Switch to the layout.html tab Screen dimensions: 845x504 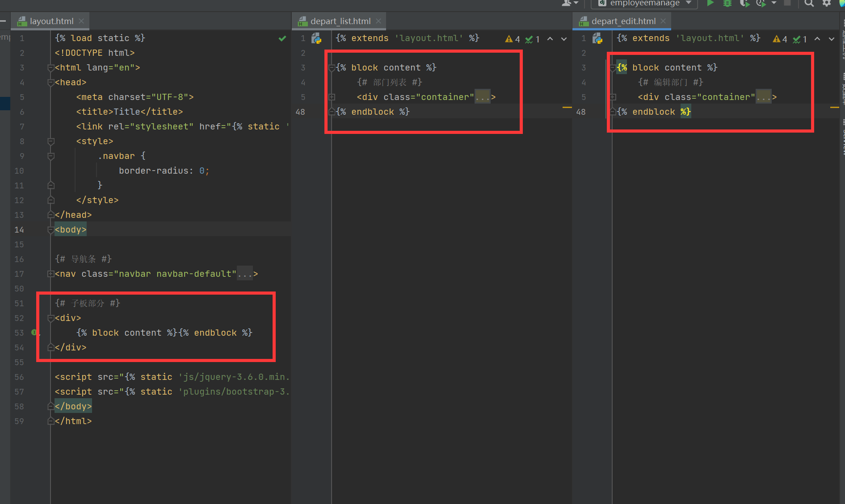pyautogui.click(x=50, y=21)
